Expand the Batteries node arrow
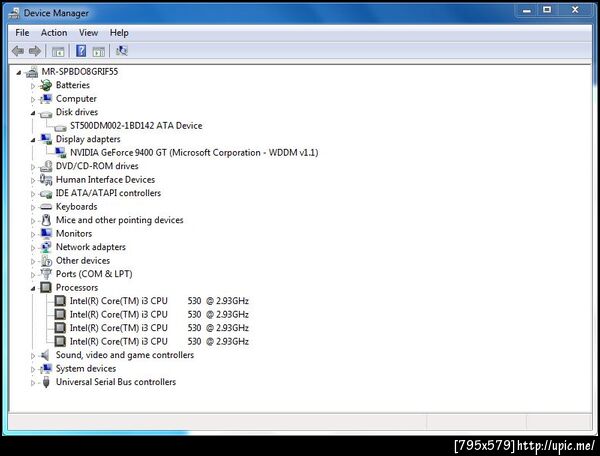600x456 pixels. tap(33, 86)
